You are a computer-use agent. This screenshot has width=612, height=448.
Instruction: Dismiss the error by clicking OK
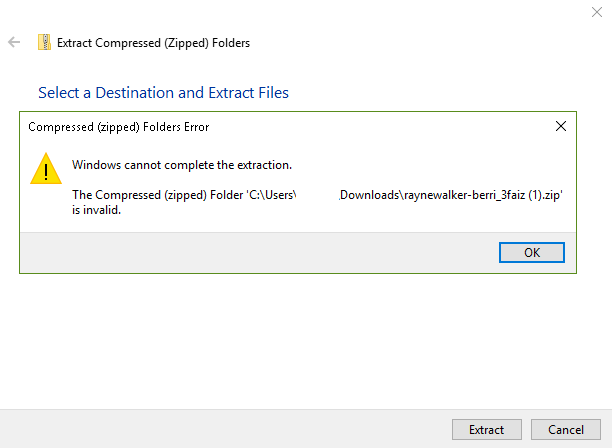(x=532, y=252)
